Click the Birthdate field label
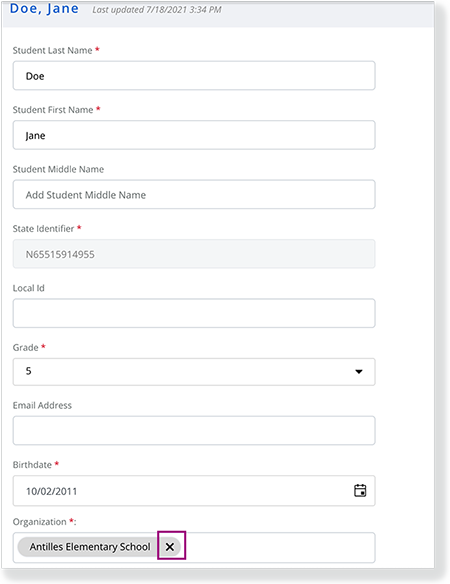Image resolution: width=450 pixels, height=584 pixels. click(32, 465)
